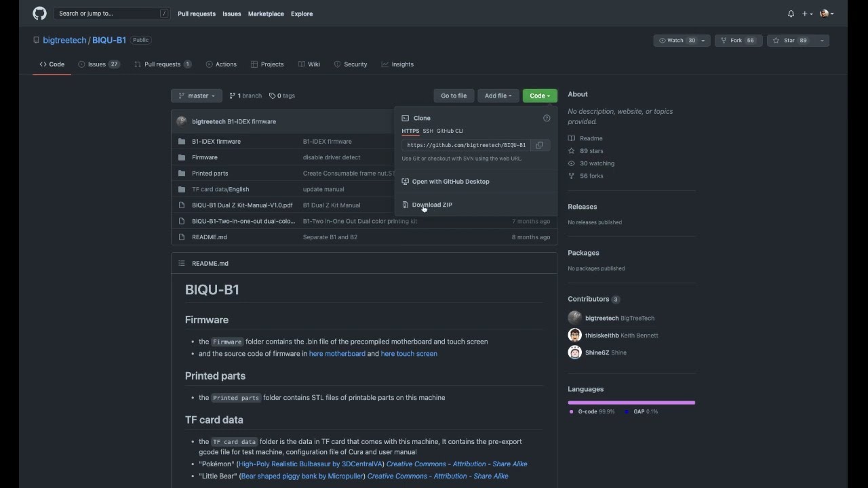Open the B1-IDEX firmware folder
The width and height of the screenshot is (868, 488).
tap(216, 142)
